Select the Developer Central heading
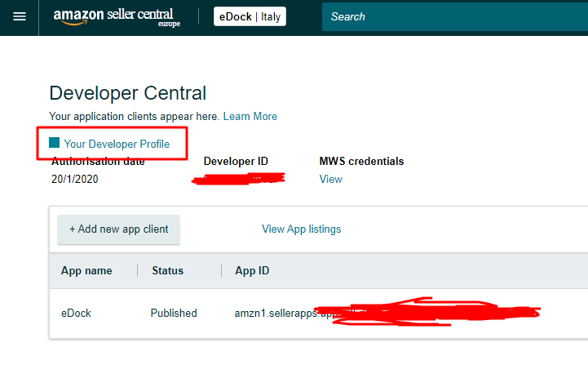This screenshot has width=588, height=365. [x=128, y=93]
